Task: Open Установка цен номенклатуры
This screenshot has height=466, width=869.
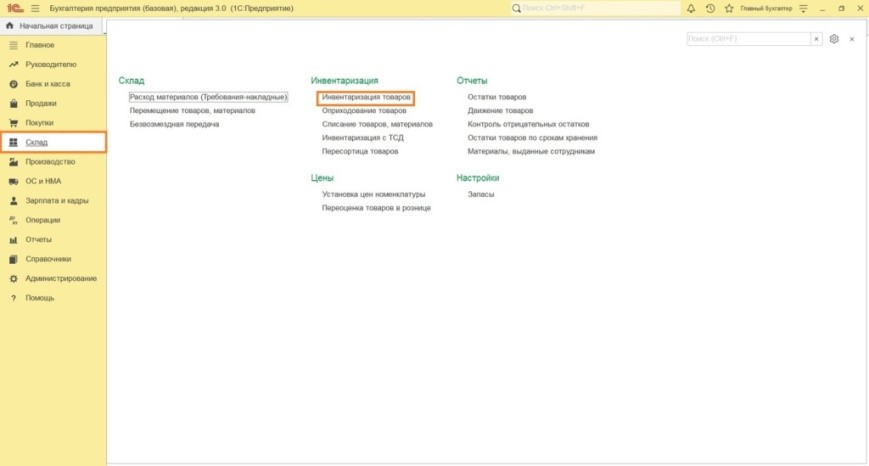Action: (x=373, y=194)
